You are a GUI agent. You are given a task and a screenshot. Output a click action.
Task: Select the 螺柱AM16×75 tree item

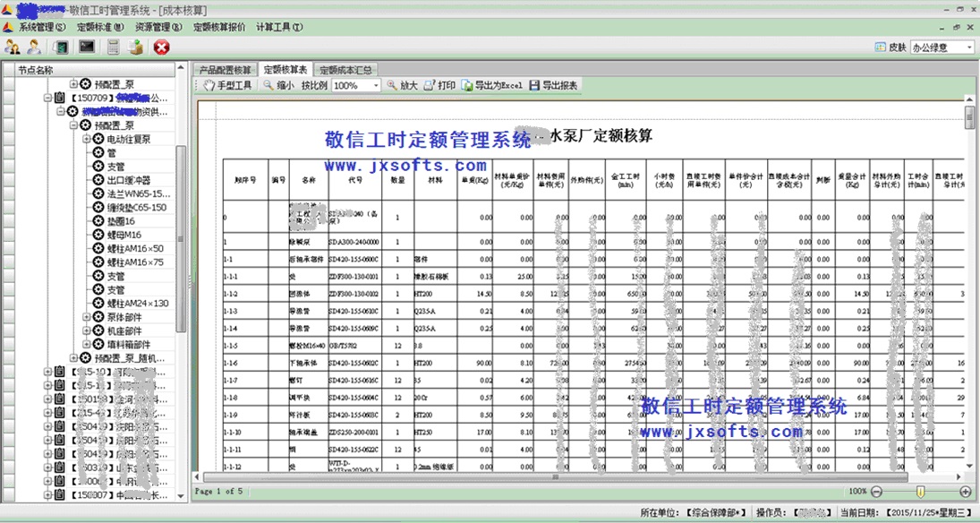(135, 262)
